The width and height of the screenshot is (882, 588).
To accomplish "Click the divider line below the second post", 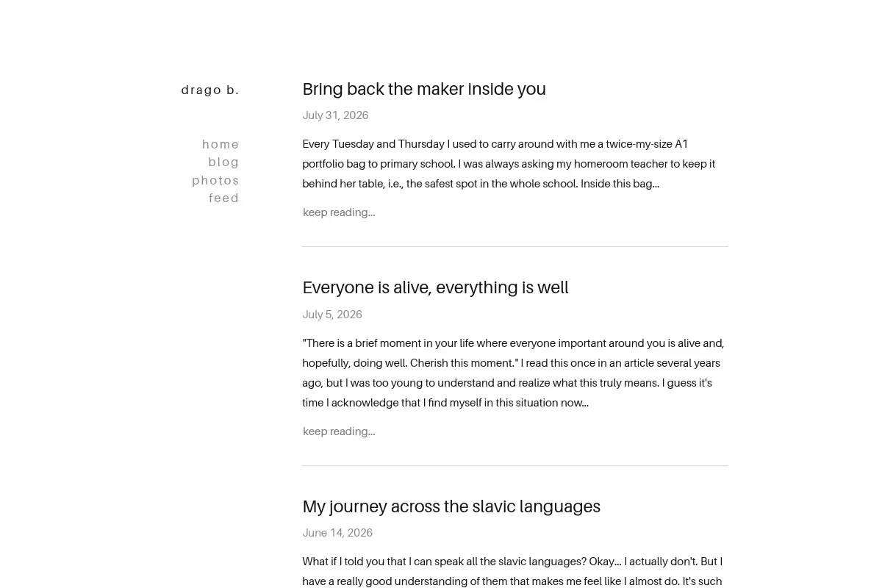I will coord(515,466).
